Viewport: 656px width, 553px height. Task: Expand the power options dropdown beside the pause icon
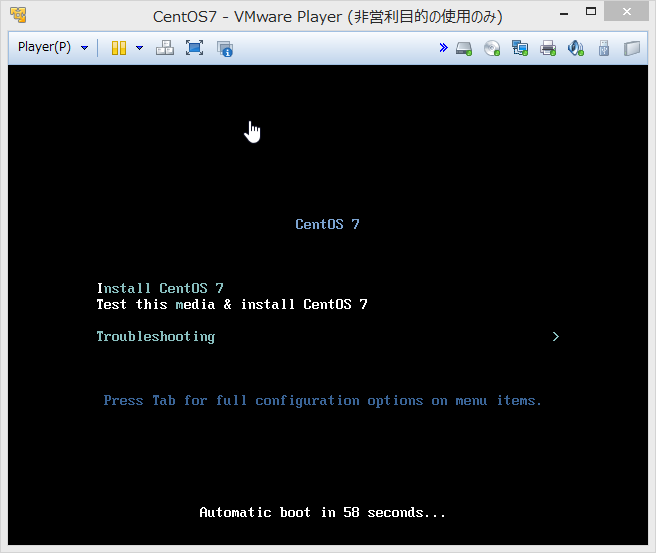coord(140,48)
